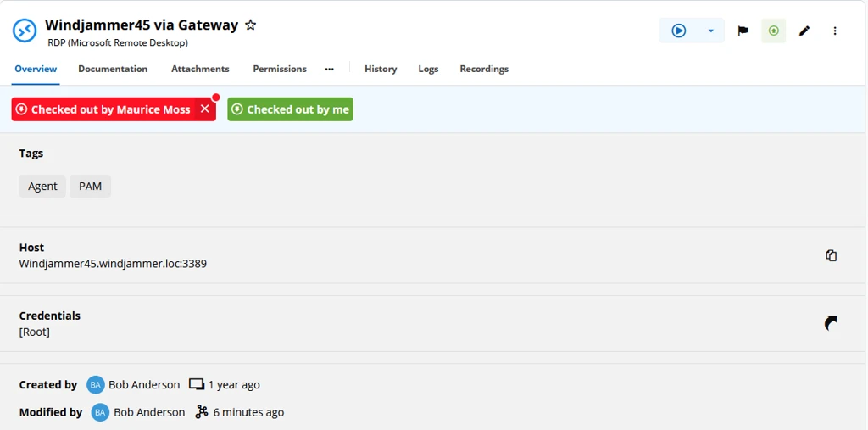Open the session with the play button
This screenshot has height=430, width=868.
(679, 31)
